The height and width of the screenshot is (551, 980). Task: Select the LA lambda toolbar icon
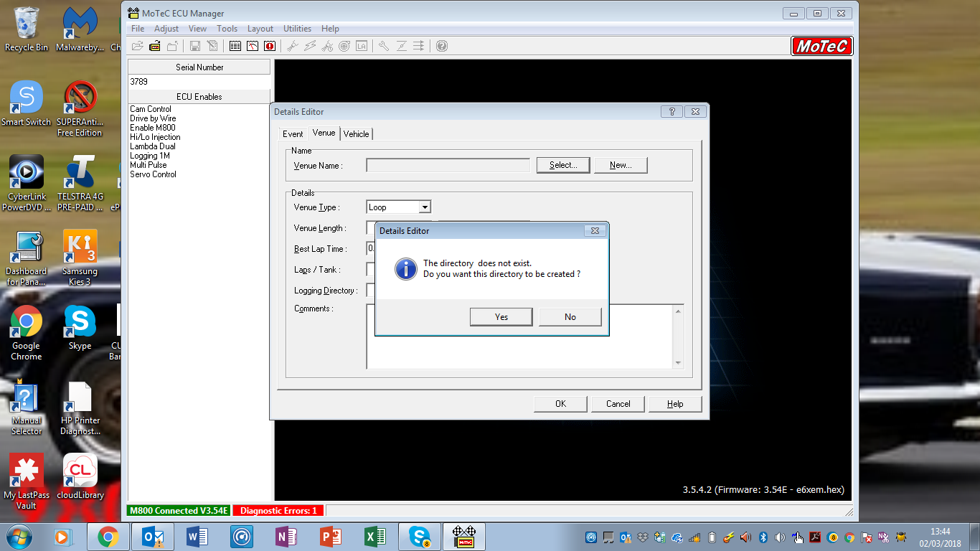click(362, 46)
